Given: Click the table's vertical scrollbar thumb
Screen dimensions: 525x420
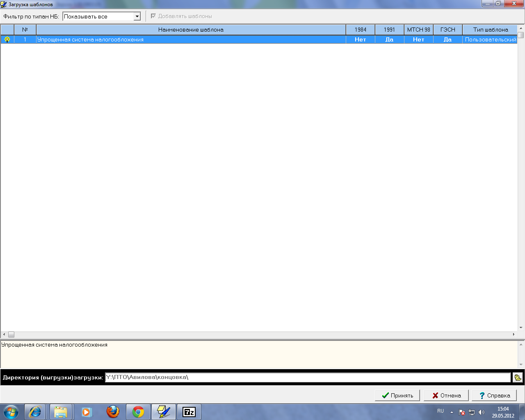Looking at the screenshot, I should [521, 34].
